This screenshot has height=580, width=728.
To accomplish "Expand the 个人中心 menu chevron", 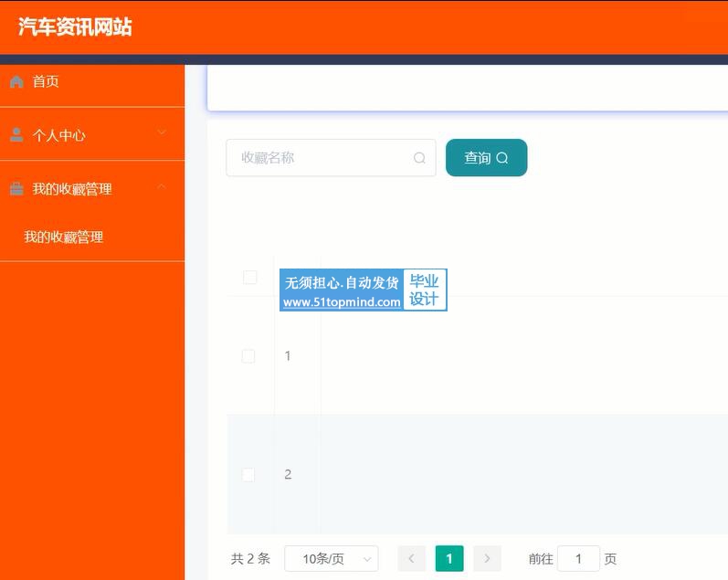I will click(162, 132).
